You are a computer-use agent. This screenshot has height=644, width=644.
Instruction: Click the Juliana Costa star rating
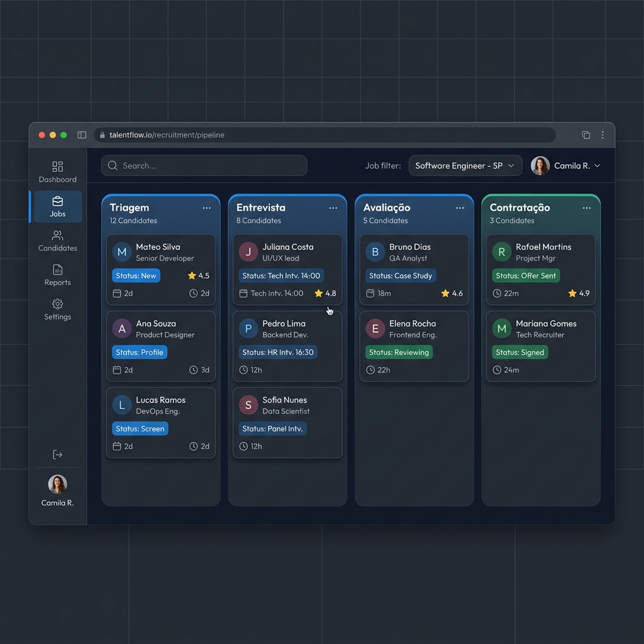point(325,293)
